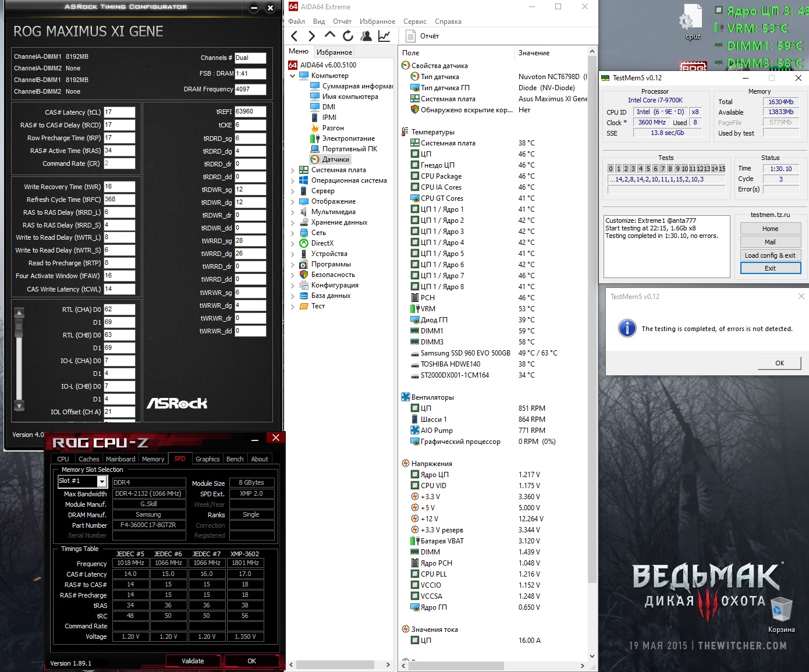809x672 pixels.
Task: Open the Файл menu in AIDA64
Action: click(x=297, y=22)
